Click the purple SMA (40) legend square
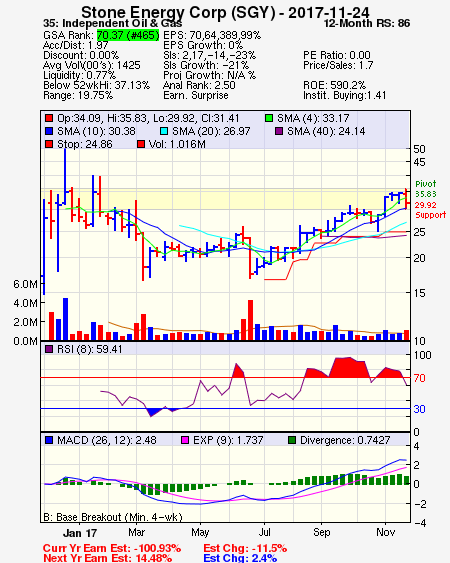Viewport: 450px width, 563px height. (279, 131)
